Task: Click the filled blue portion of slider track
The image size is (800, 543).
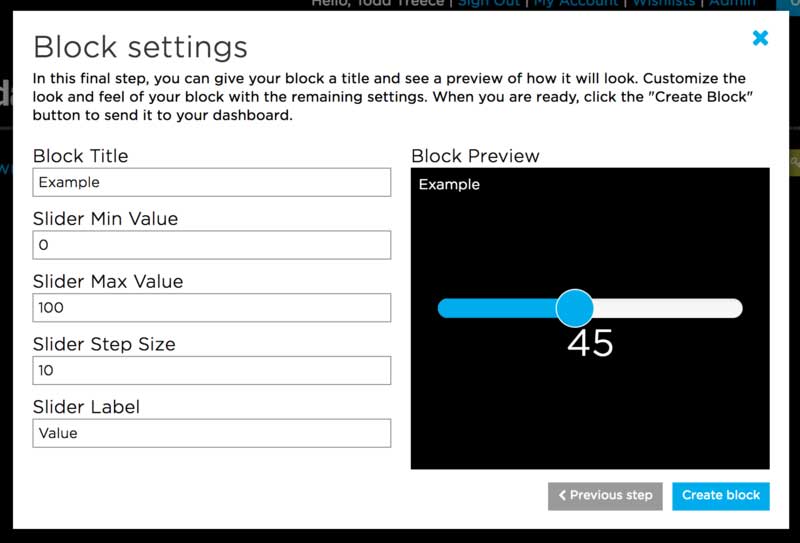Action: click(495, 308)
